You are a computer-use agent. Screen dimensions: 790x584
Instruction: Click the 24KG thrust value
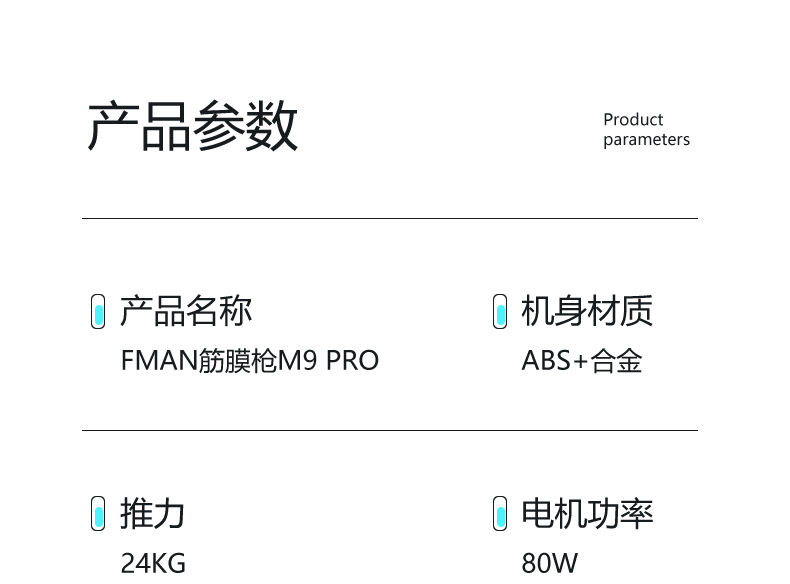153,563
